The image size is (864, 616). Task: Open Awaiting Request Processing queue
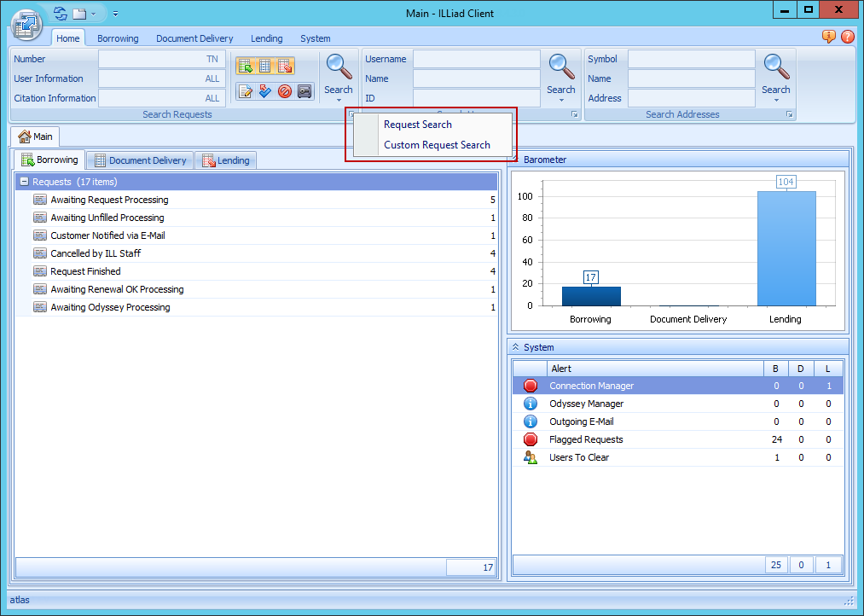109,200
